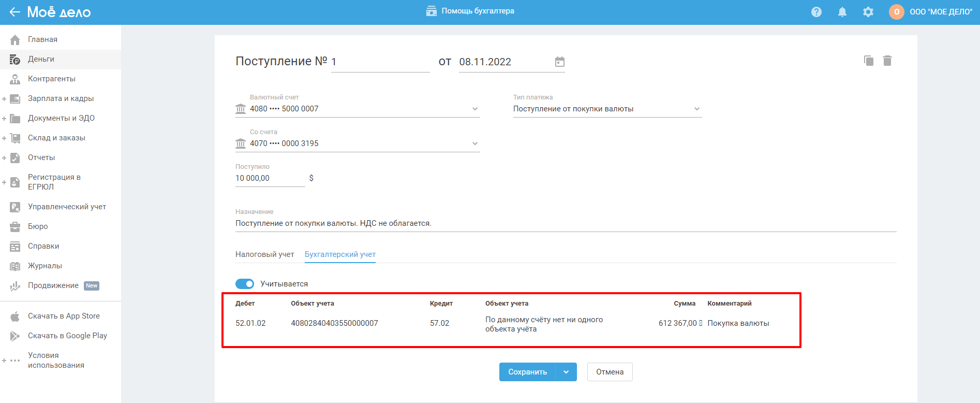Click the back arrow in header
The image size is (980, 403).
click(x=14, y=12)
